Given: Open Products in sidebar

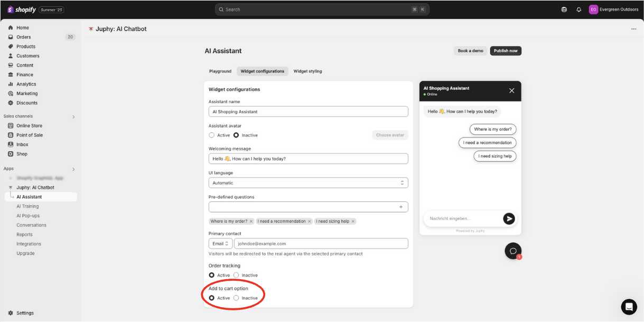Looking at the screenshot, I should (26, 47).
